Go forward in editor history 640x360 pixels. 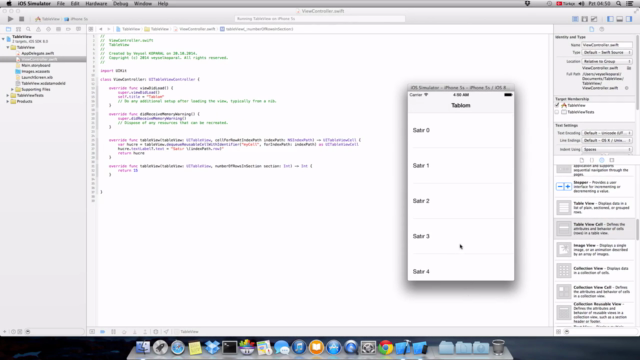109,29
